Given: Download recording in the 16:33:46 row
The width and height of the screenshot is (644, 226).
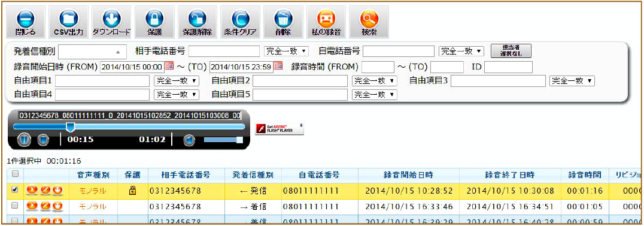Looking at the screenshot, I should pyautogui.click(x=57, y=206).
